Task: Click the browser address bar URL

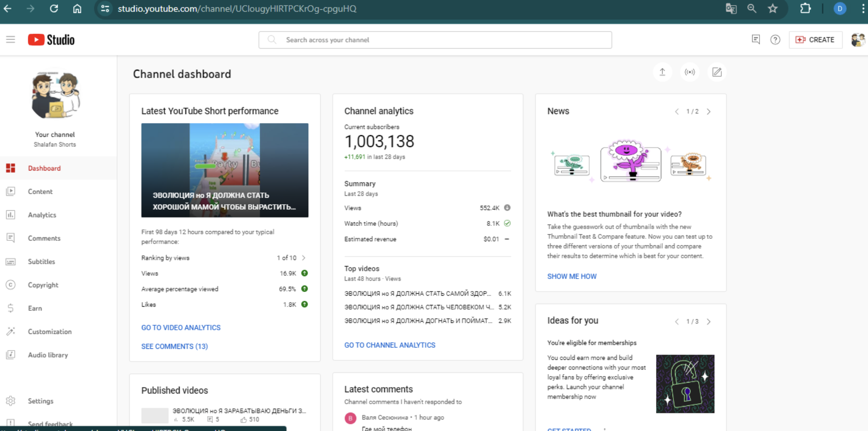Action: 237,9
